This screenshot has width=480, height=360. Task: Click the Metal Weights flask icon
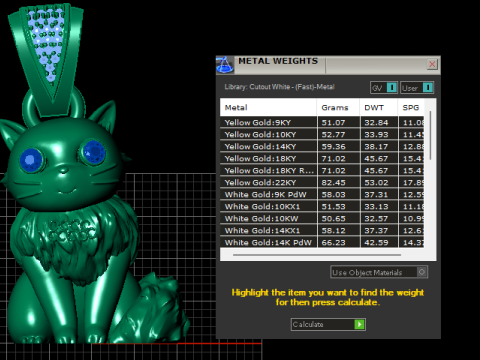click(225, 65)
